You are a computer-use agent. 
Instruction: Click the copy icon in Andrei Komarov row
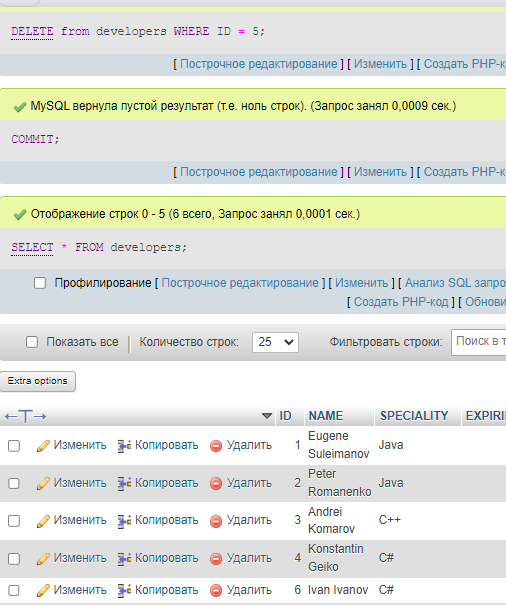coord(124,521)
